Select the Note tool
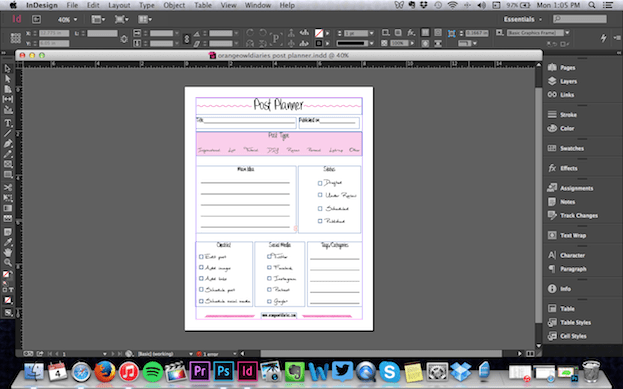The image size is (623, 389). click(x=8, y=232)
